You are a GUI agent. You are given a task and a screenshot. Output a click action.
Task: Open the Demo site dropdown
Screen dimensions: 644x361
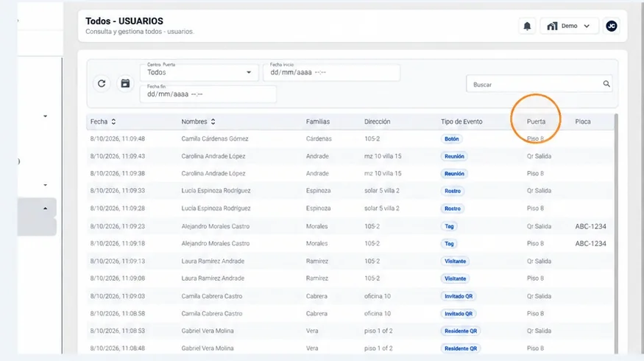coord(569,26)
